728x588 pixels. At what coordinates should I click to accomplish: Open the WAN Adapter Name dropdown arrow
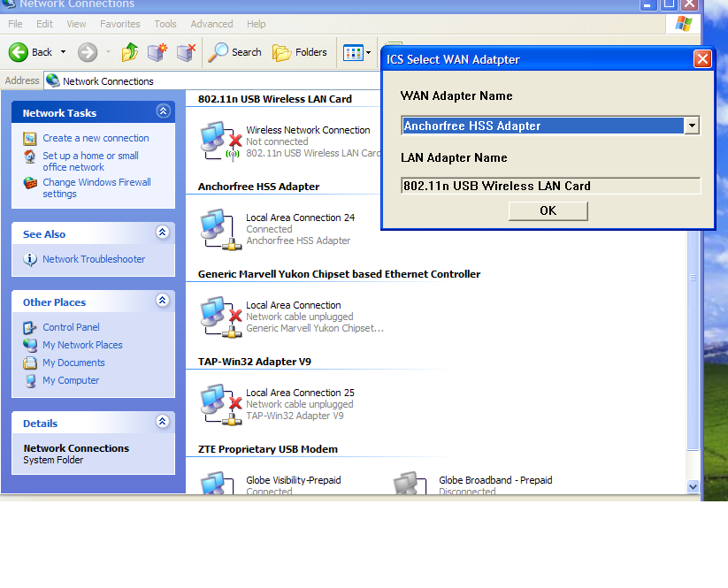click(x=692, y=126)
